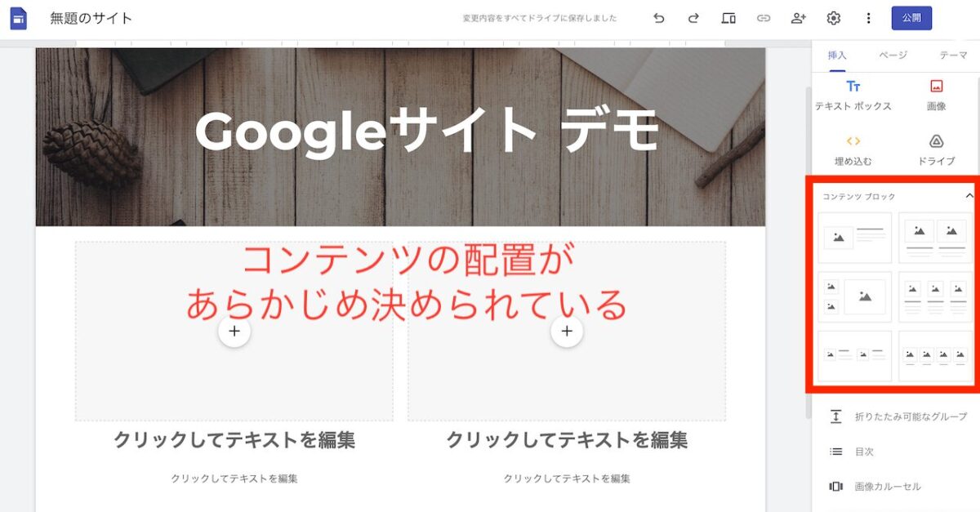The height and width of the screenshot is (512, 980).
Task: Click the blue 公開 publish button
Action: pos(911,18)
